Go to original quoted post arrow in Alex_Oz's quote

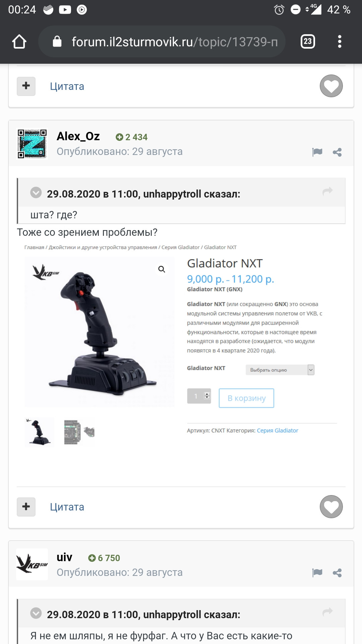(x=327, y=191)
